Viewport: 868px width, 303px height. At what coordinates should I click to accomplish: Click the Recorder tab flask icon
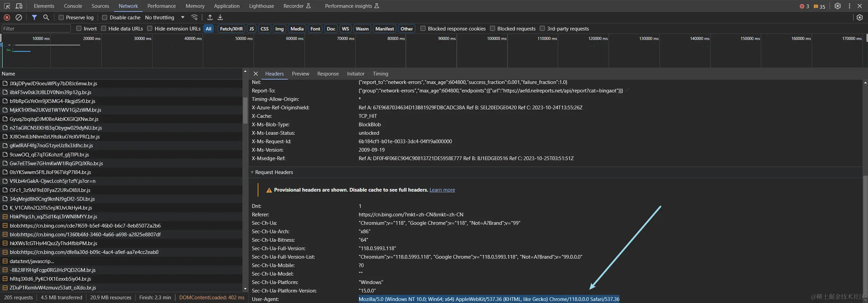(308, 6)
